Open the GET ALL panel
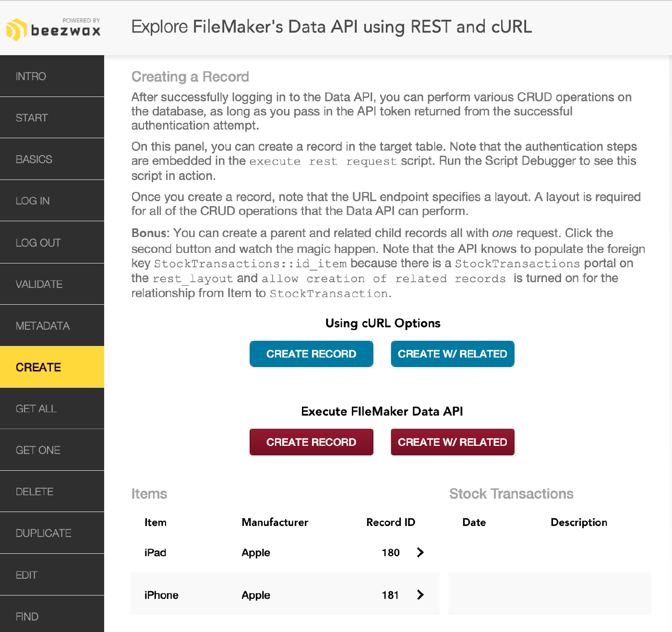Image resolution: width=672 pixels, height=632 pixels. [52, 408]
